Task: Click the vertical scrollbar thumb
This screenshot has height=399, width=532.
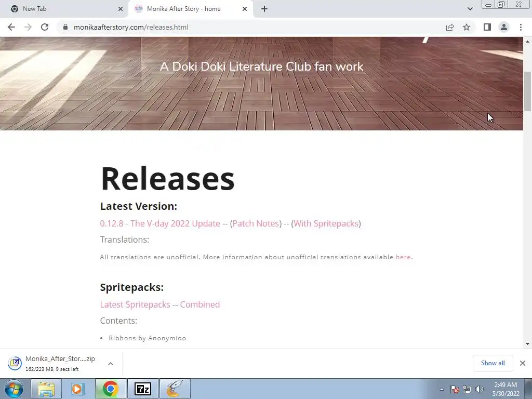Action: (528, 91)
